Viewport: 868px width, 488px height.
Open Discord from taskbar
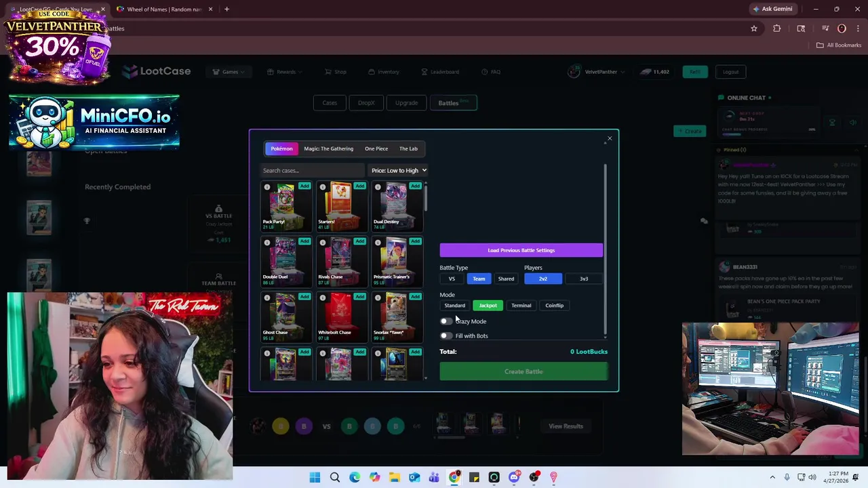click(514, 478)
